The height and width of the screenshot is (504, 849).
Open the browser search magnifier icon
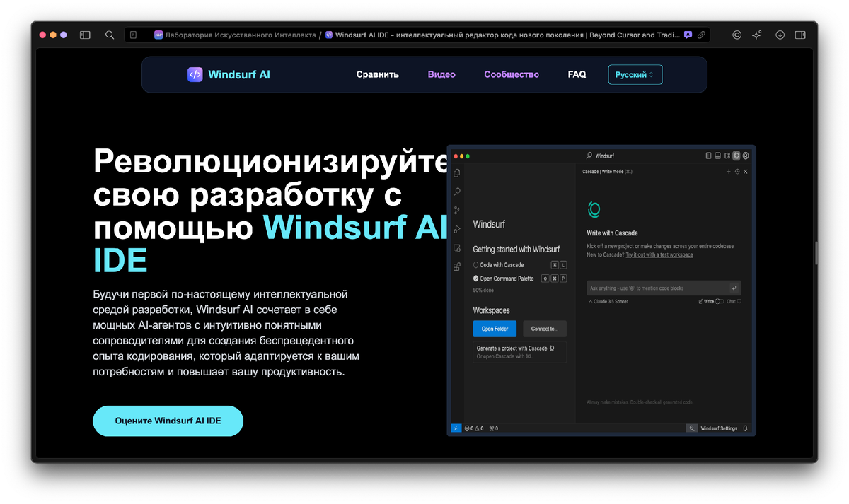click(110, 35)
